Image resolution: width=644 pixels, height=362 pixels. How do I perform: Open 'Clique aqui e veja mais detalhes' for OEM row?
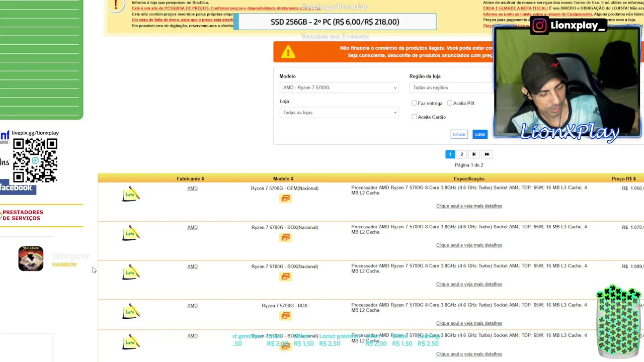coord(469,206)
